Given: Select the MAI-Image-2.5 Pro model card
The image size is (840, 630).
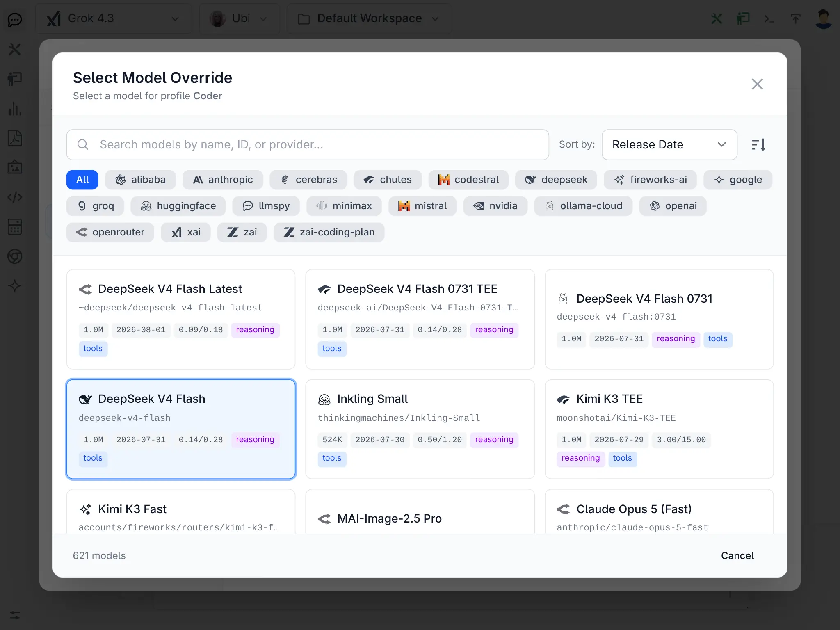Looking at the screenshot, I should pos(420,511).
